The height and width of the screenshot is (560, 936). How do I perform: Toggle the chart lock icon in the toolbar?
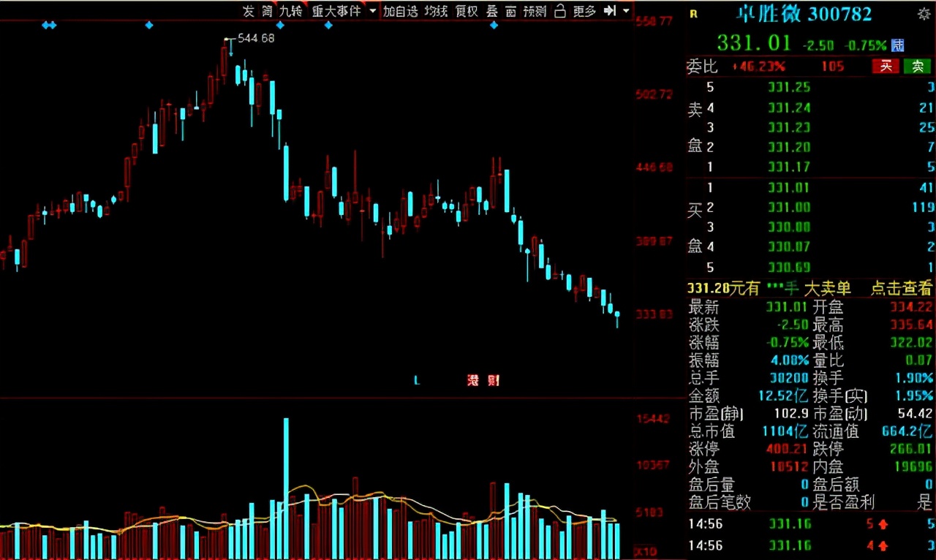(x=560, y=11)
